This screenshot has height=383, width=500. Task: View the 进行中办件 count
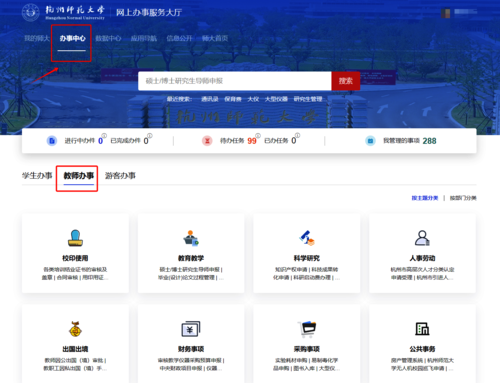pyautogui.click(x=100, y=141)
